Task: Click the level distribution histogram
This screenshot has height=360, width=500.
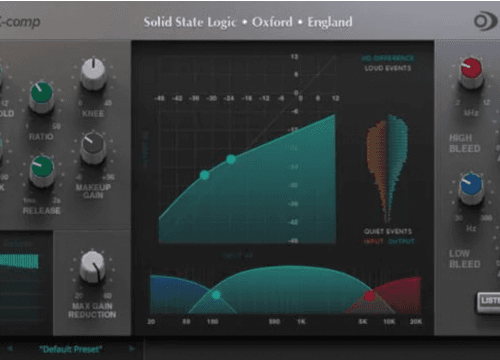Action: (388, 168)
